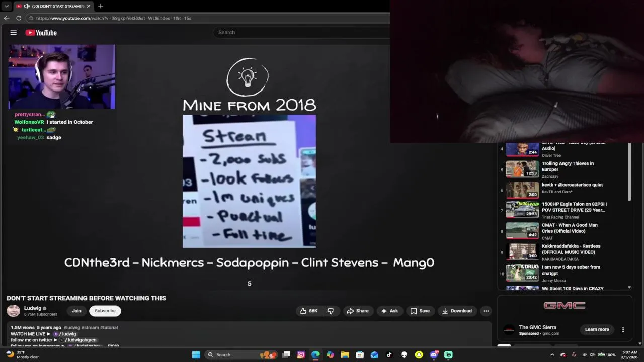Click the taskbar Search box
Image resolution: width=644 pixels, height=362 pixels.
point(242,355)
